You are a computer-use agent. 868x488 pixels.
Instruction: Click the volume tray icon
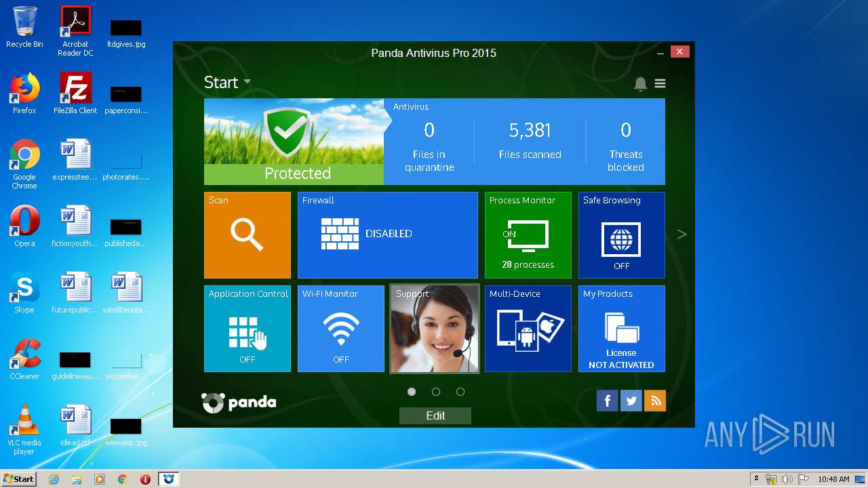787,479
